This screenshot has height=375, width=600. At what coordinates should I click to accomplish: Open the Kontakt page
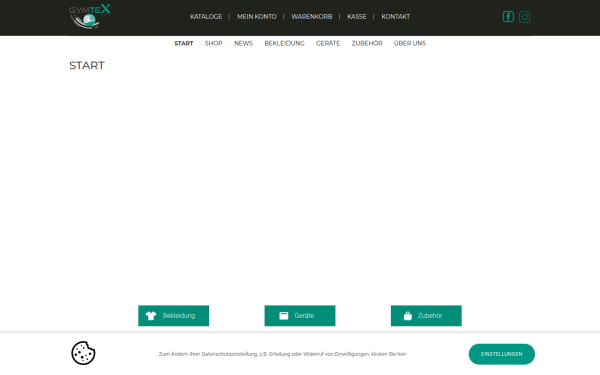pyautogui.click(x=395, y=16)
